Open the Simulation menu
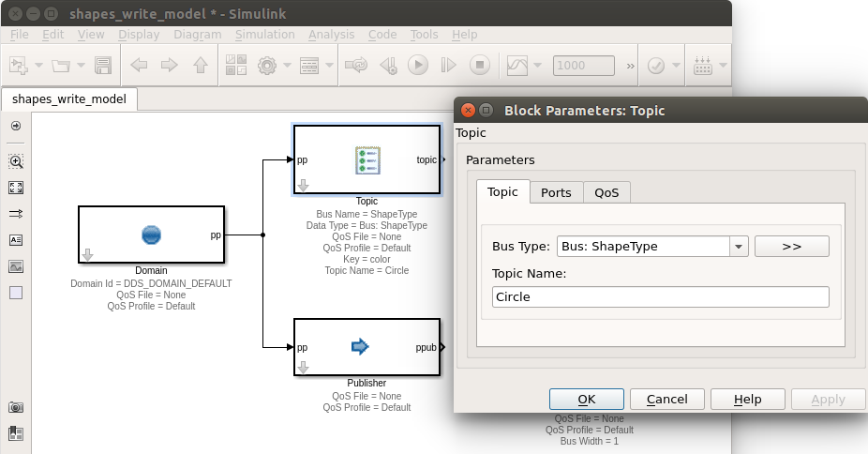Image resolution: width=868 pixels, height=454 pixels. pos(265,35)
